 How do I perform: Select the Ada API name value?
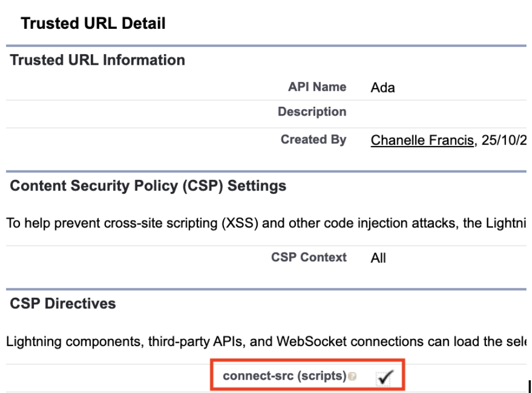tap(382, 87)
